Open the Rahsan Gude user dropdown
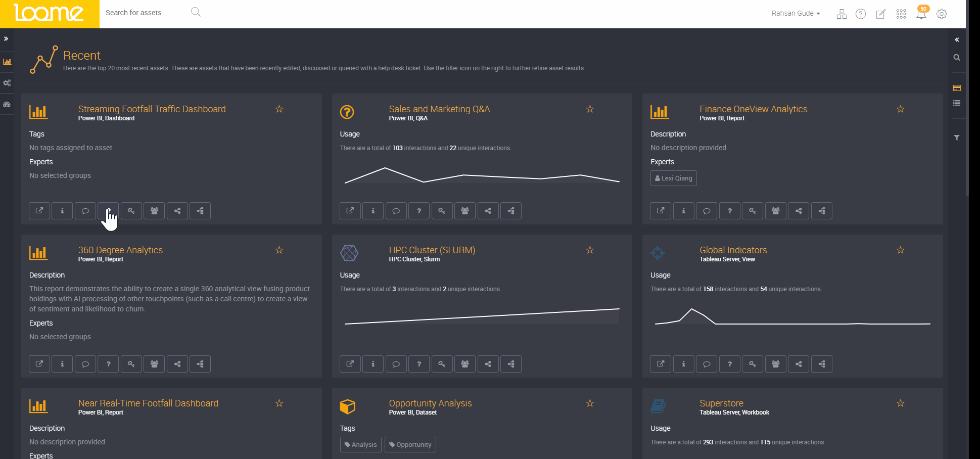Viewport: 980px width, 459px height. pyautogui.click(x=796, y=13)
